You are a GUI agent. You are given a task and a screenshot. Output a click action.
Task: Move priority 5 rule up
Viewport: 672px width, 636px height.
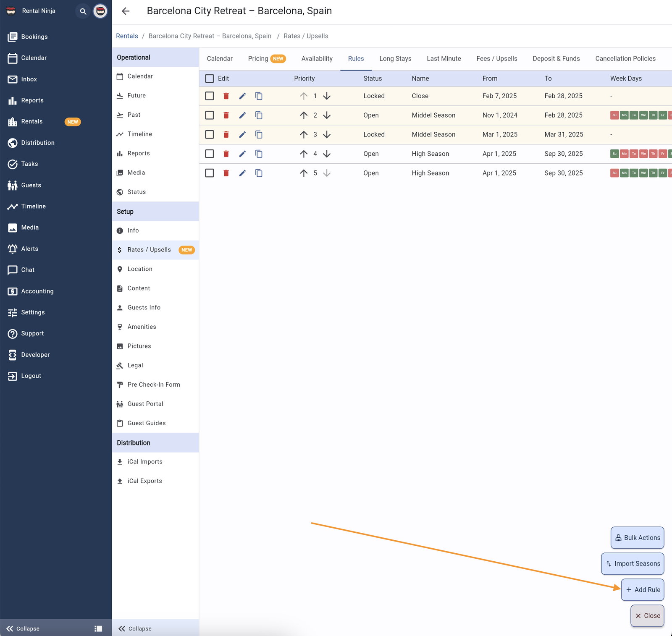(304, 173)
